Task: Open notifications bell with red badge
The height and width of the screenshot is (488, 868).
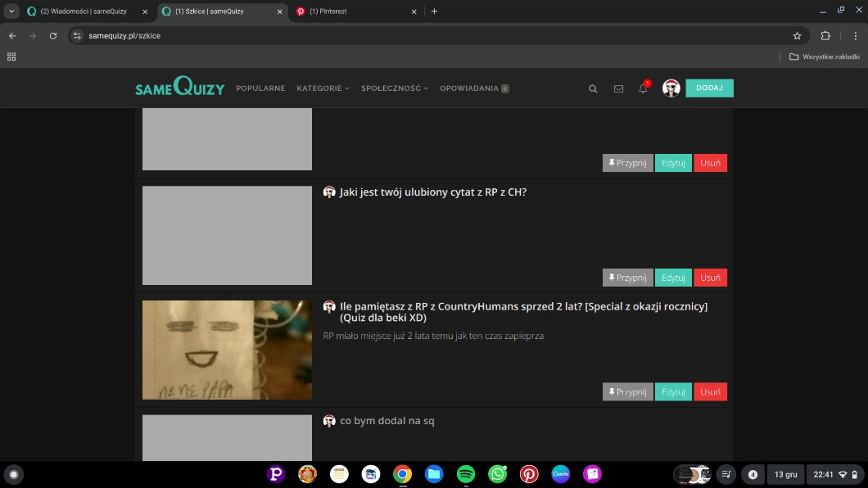Action: click(x=643, y=88)
